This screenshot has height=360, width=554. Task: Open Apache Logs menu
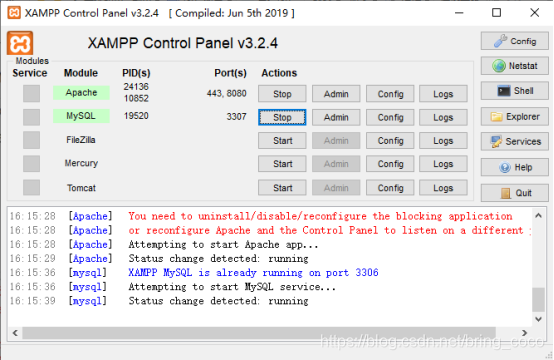[x=443, y=94]
